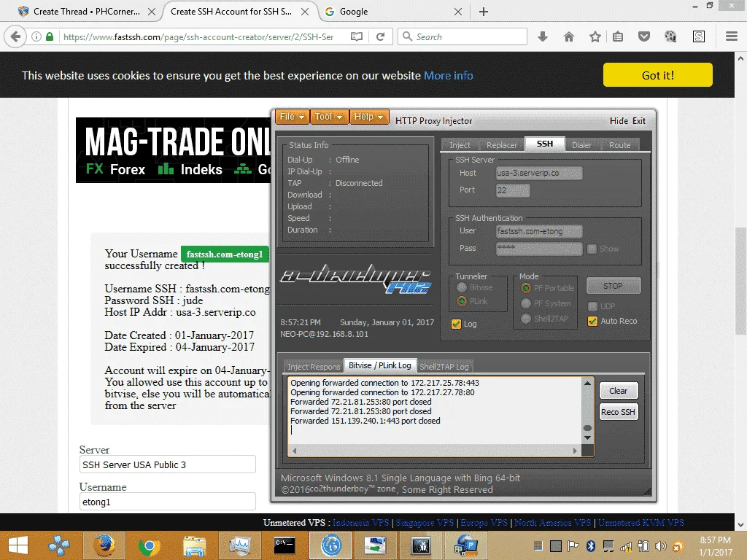Screen dimensions: 747x560
Task: Select the PLink tunnelier radio button
Action: point(462,301)
